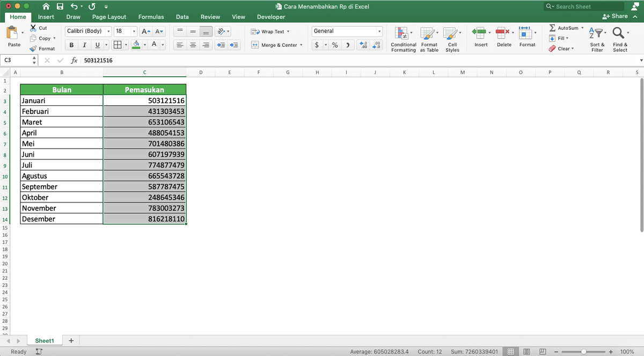Decrease font size with the A▼ icon
Screen dimensions: 644x356
pyautogui.click(x=159, y=31)
